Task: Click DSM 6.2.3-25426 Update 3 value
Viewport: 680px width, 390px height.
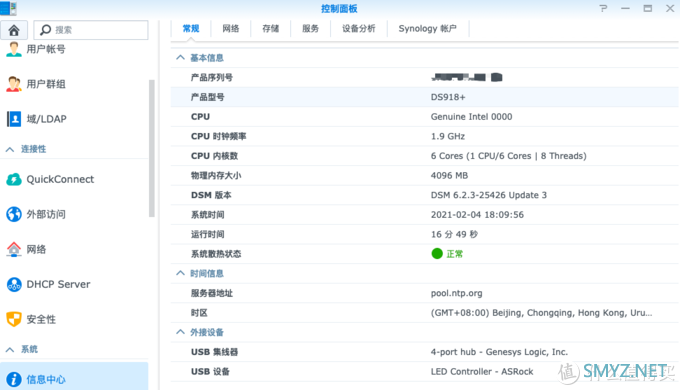Action: [x=489, y=195]
